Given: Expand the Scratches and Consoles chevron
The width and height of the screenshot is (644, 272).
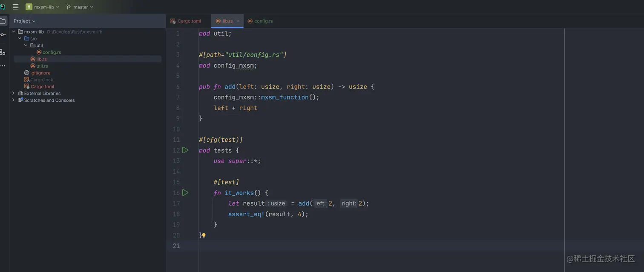Looking at the screenshot, I should pyautogui.click(x=14, y=100).
